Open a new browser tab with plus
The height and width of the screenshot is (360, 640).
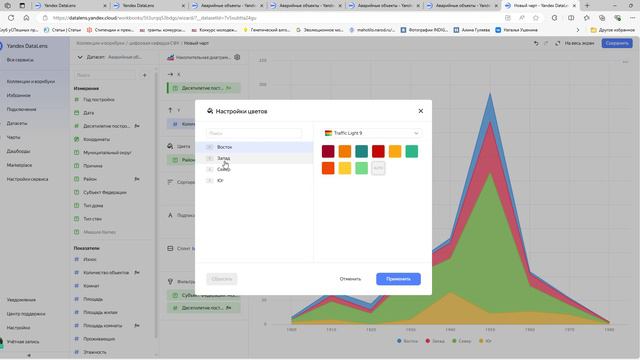click(x=587, y=6)
